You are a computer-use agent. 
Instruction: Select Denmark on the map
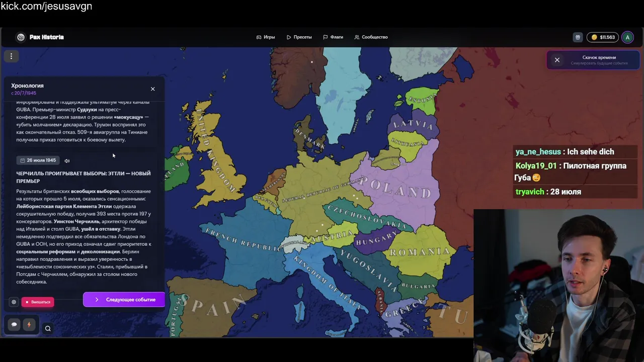(x=309, y=137)
